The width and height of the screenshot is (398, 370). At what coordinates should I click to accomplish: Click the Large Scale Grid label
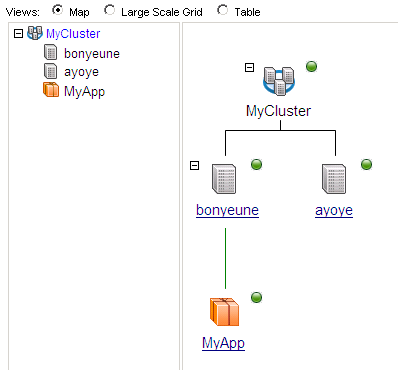(162, 12)
